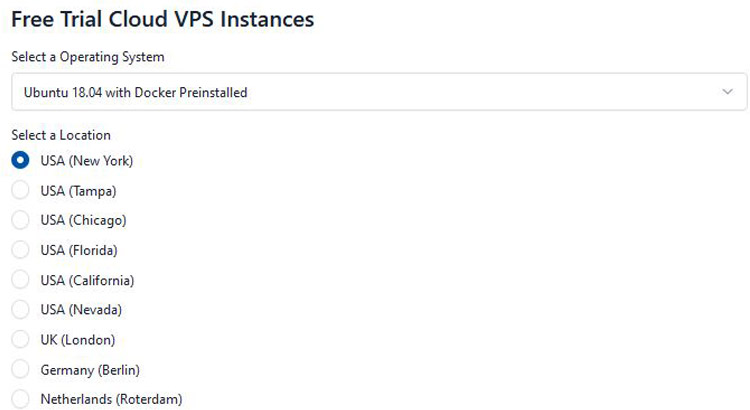Choose the Netherlands (Roterdam) radio button
Image resolution: width=750 pixels, height=410 pixels.
tap(20, 399)
